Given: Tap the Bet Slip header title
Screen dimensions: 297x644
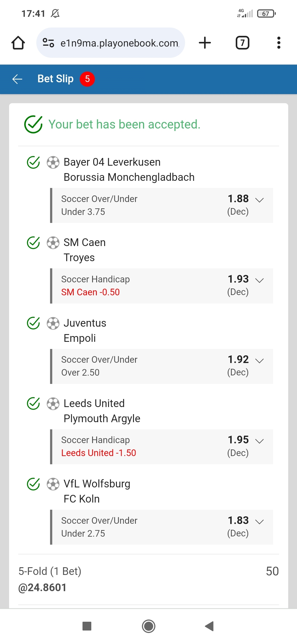Looking at the screenshot, I should pos(56,79).
